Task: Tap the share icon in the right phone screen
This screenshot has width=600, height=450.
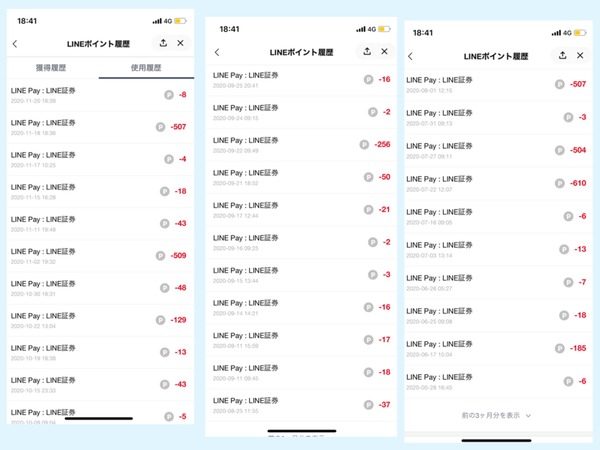Action: (562, 55)
